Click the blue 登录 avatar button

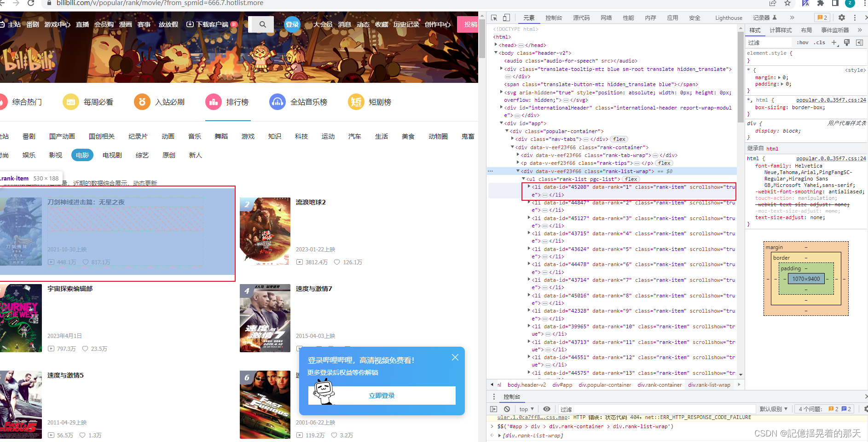[292, 24]
